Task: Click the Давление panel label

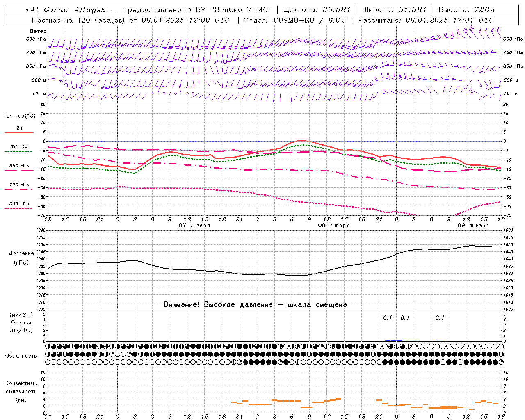Action: click(x=21, y=253)
